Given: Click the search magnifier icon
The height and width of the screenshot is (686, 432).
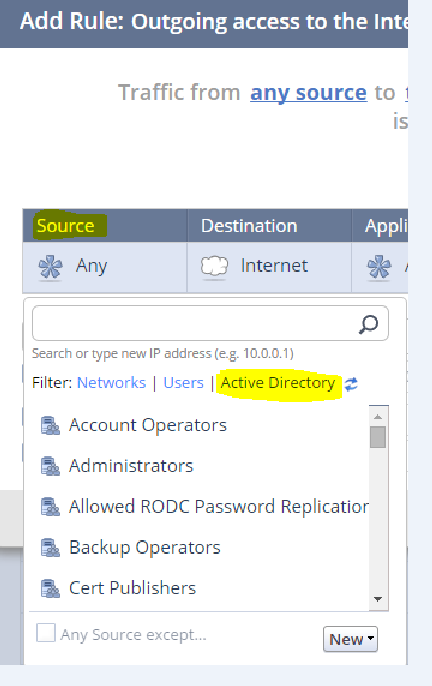Looking at the screenshot, I should pos(368,324).
